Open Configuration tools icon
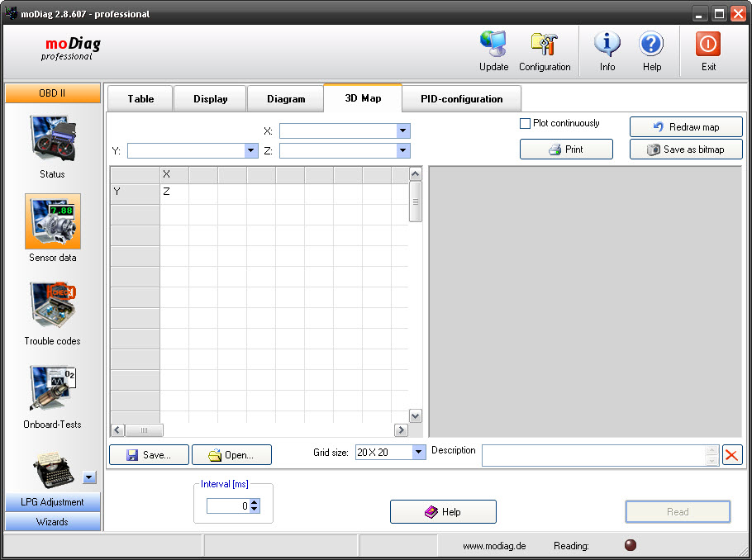 (x=545, y=45)
